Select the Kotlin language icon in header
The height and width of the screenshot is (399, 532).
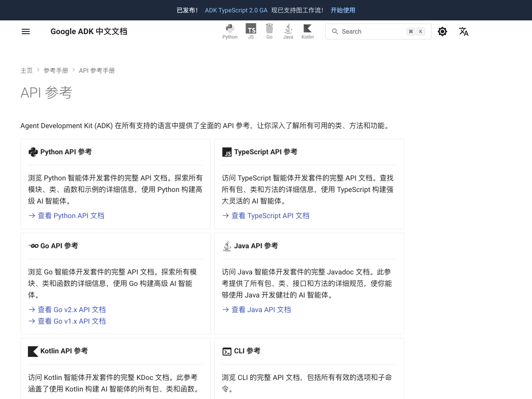[308, 31]
